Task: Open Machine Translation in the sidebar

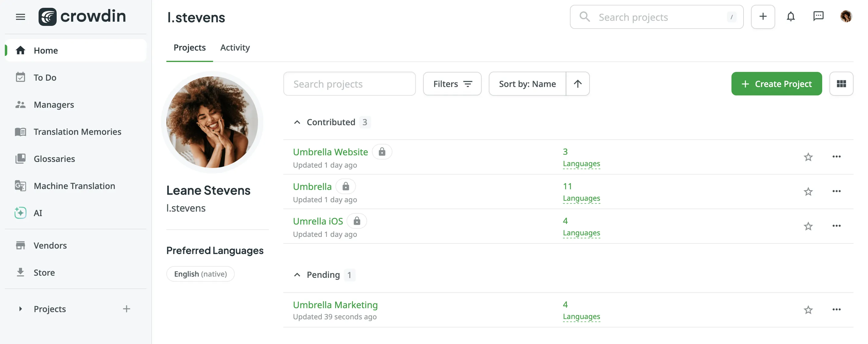Action: [x=74, y=186]
